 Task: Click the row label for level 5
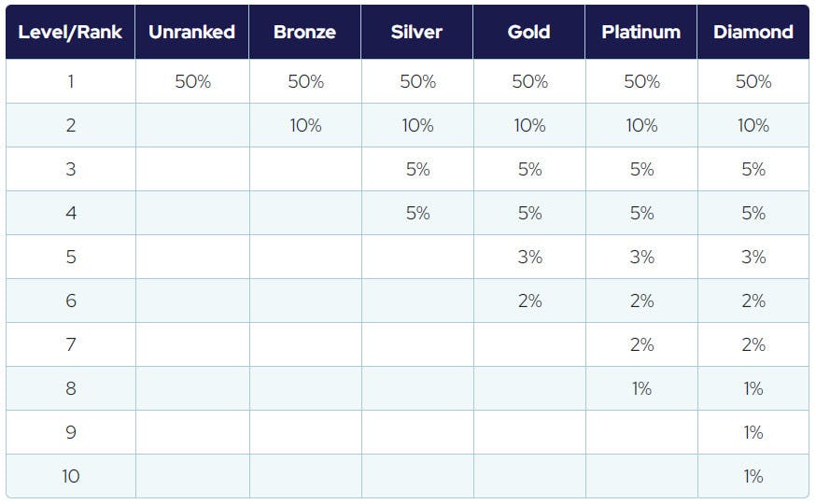tap(71, 257)
